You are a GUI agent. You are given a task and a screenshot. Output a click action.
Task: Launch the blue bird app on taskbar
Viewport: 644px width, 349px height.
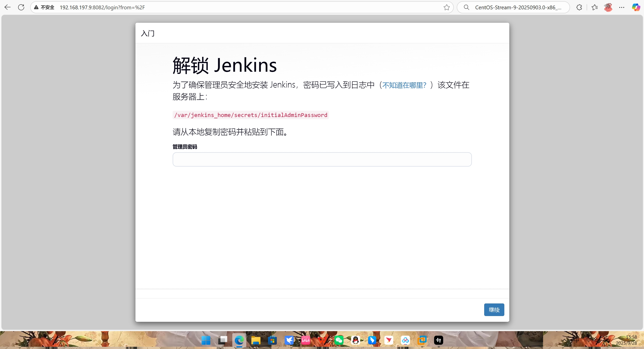point(289,340)
